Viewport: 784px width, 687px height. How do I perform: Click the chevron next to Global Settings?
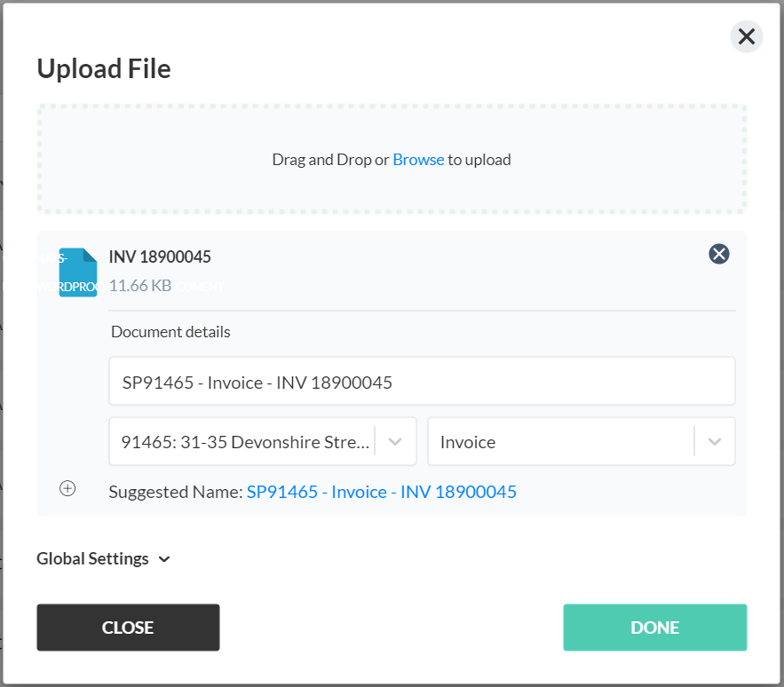(164, 559)
